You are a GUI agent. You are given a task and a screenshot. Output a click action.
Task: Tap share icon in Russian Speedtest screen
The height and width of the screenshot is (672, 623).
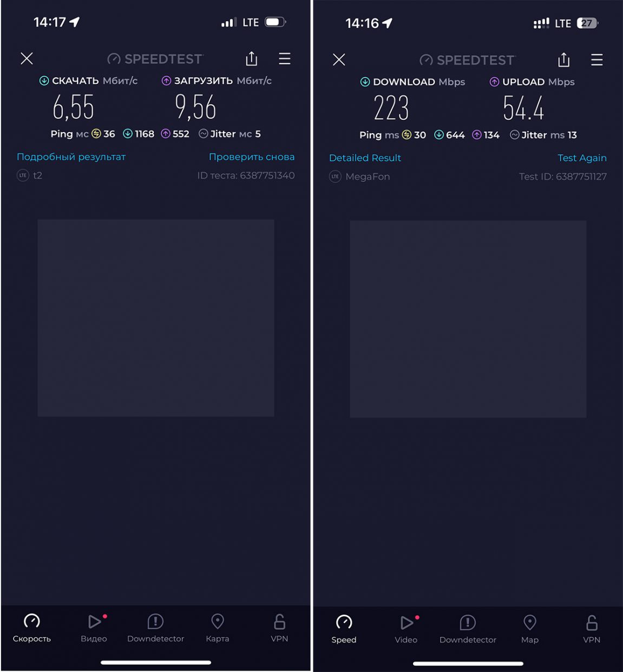pyautogui.click(x=252, y=58)
